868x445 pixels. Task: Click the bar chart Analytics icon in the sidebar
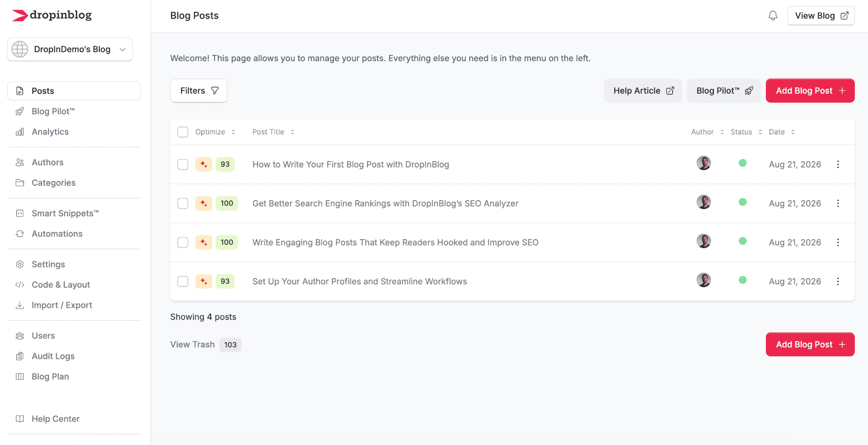click(x=20, y=132)
